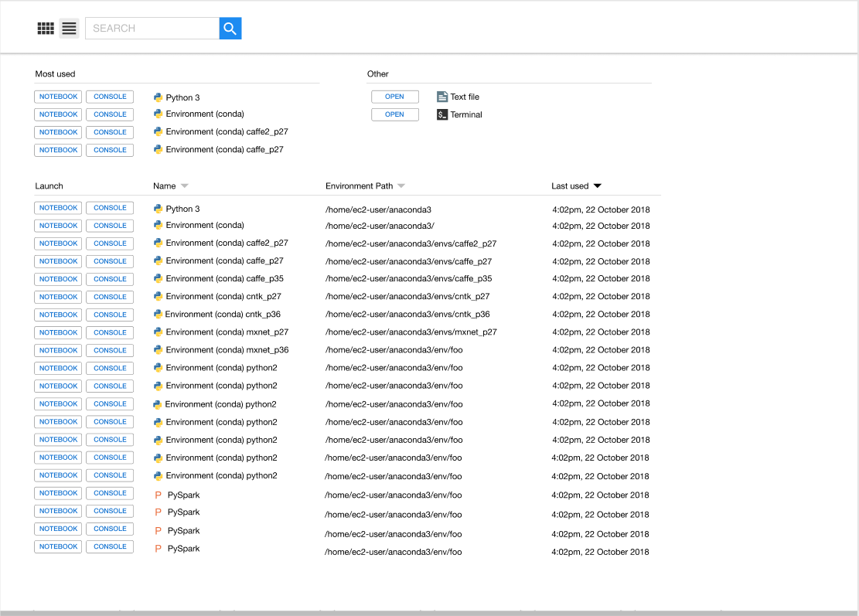The height and width of the screenshot is (616, 859).
Task: Select Environment (conda) caffe2_p27 name in Launch table
Action: point(227,243)
